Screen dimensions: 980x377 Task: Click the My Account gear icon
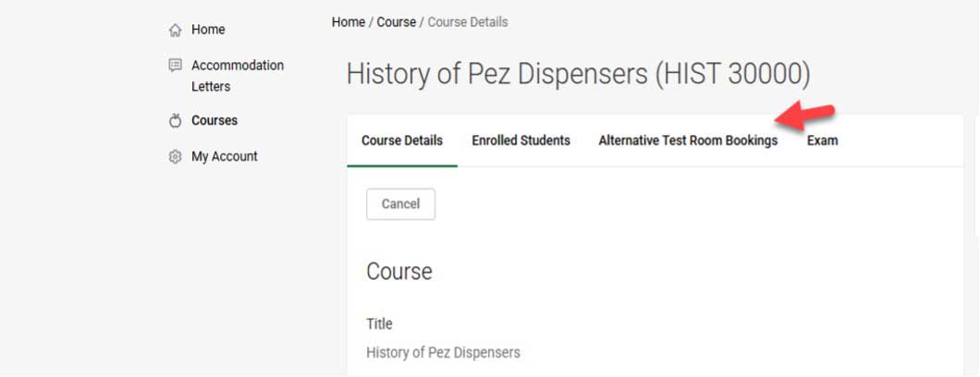coord(176,157)
